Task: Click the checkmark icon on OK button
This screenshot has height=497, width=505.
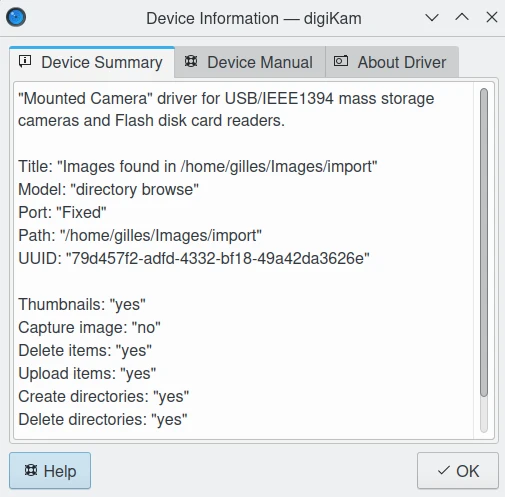Action: pyautogui.click(x=443, y=471)
